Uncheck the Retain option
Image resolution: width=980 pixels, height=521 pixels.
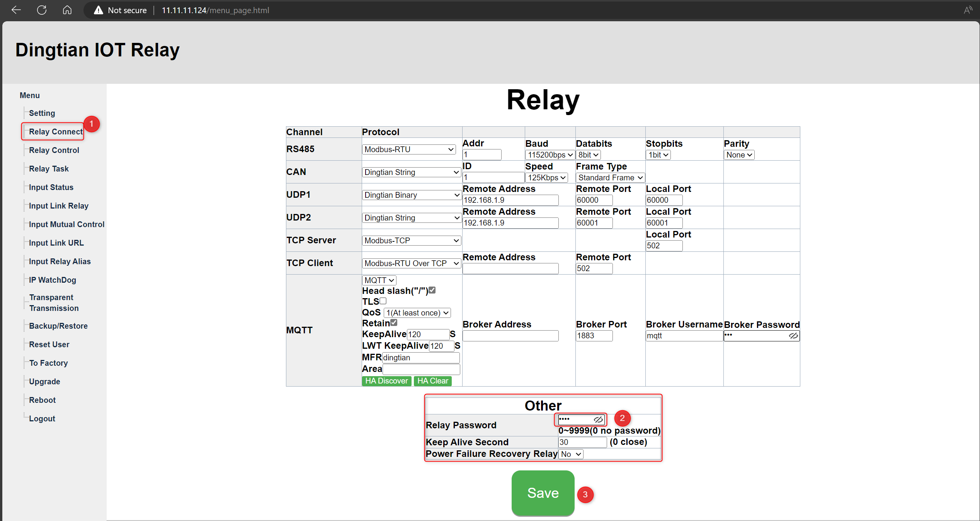[394, 322]
